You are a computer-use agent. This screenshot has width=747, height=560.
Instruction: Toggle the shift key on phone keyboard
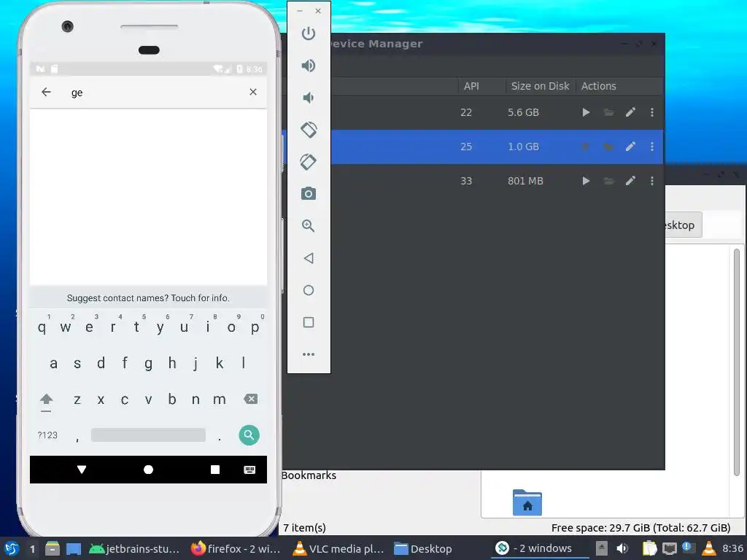[46, 400]
